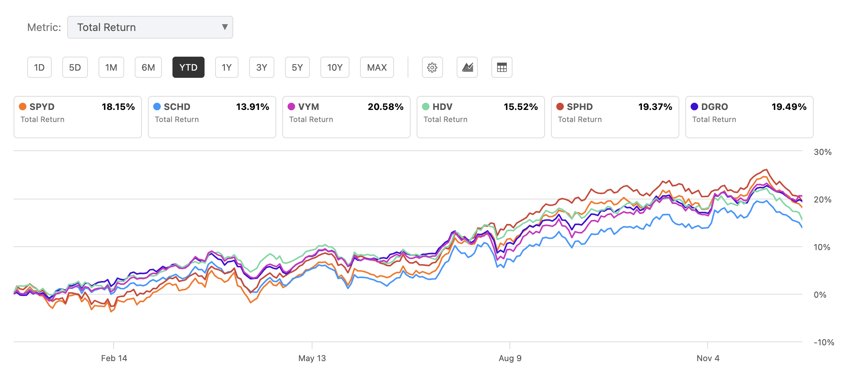Switch to the 1Y range
The image size is (868, 380).
tap(226, 68)
